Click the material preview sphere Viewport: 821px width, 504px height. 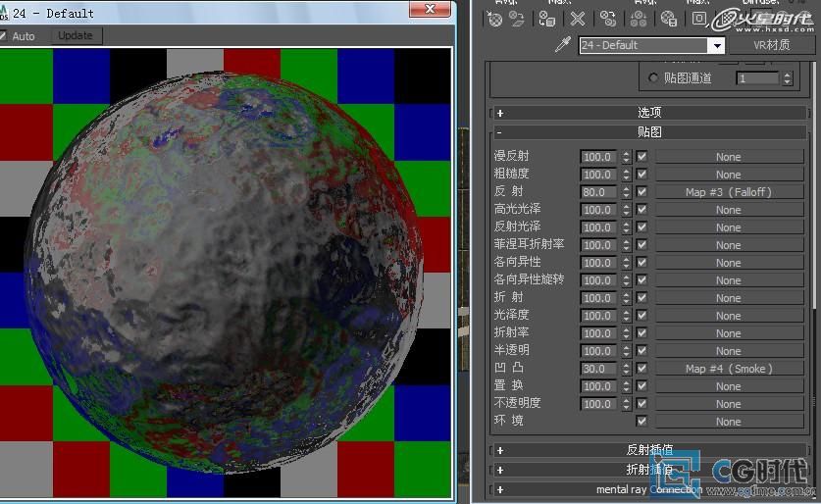(226, 273)
